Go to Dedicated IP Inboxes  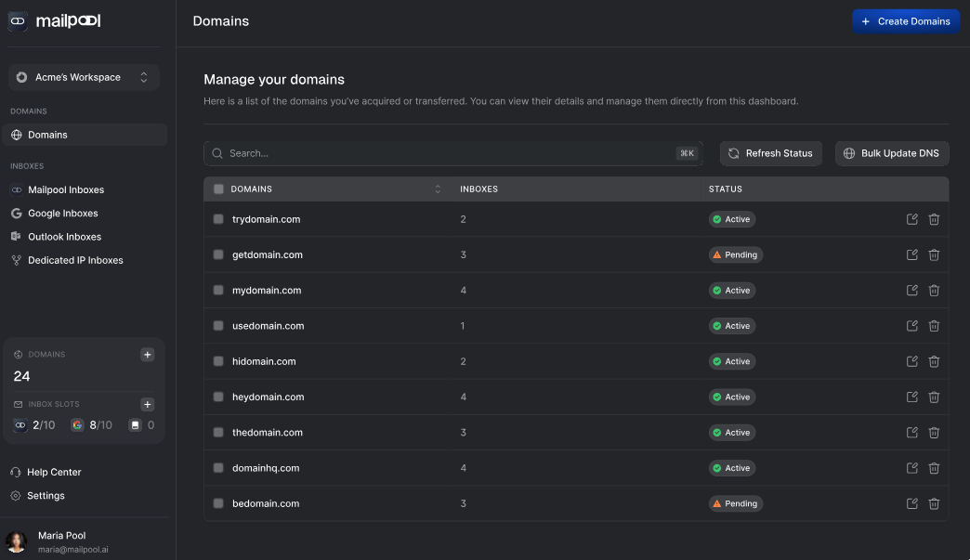pos(74,261)
